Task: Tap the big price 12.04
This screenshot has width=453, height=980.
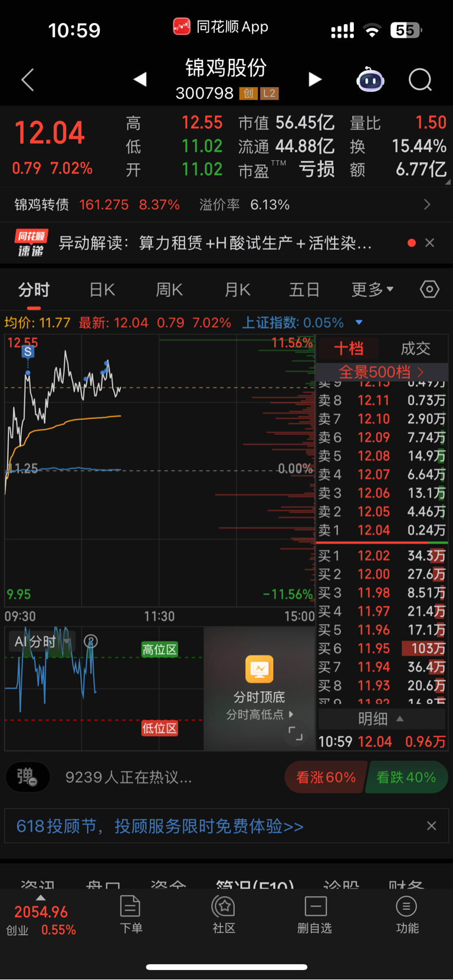Action: point(50,132)
